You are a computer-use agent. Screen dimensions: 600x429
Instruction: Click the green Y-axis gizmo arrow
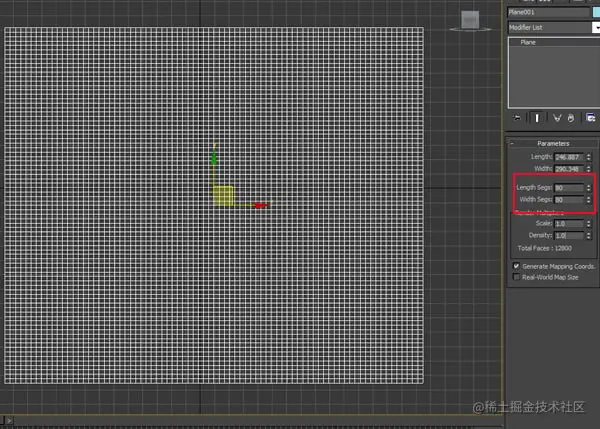pyautogui.click(x=214, y=157)
